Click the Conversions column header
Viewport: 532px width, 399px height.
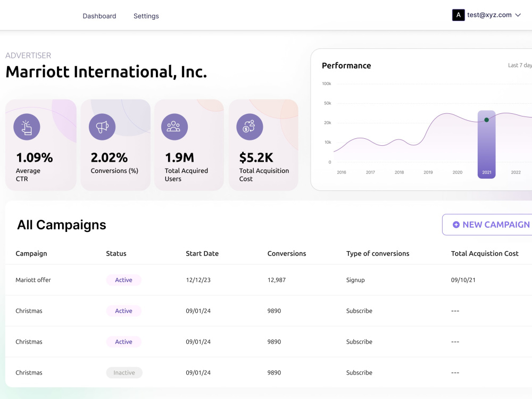coord(287,253)
